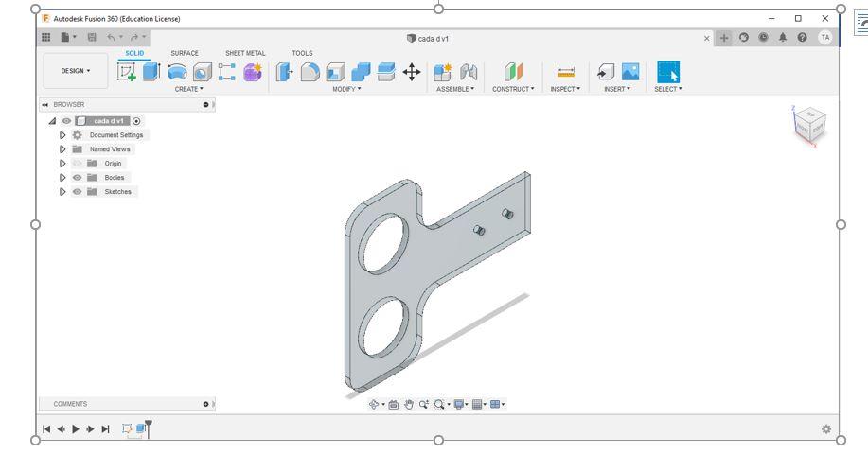Click the Orbit navigation tool
This screenshot has width=868, height=454.
[x=374, y=405]
